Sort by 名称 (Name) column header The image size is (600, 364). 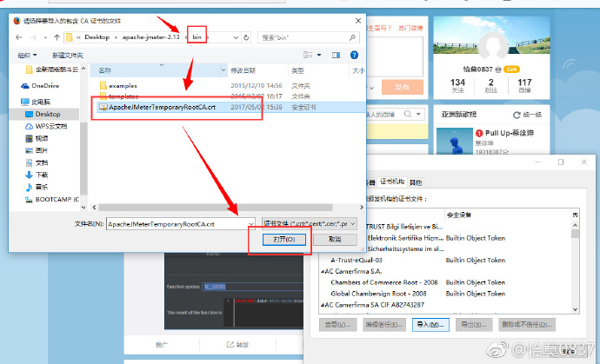click(105, 70)
